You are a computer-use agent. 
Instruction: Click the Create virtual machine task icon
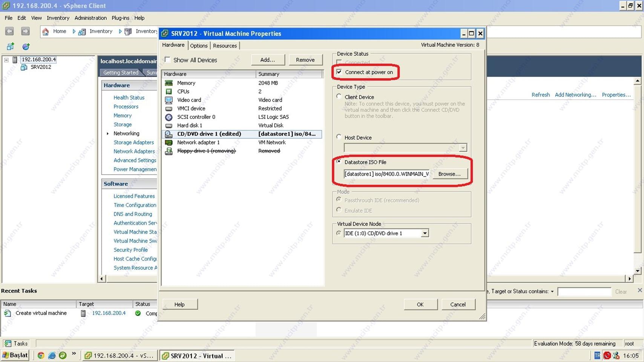click(8, 313)
